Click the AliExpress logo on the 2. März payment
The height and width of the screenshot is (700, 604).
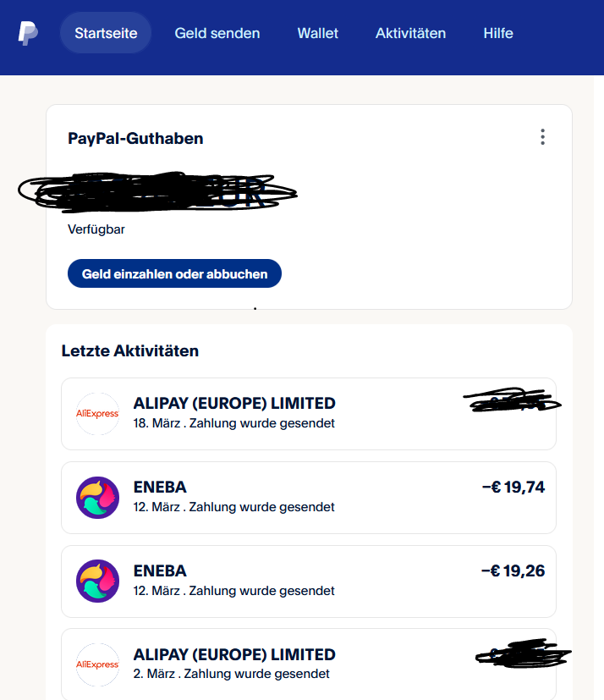(x=98, y=664)
